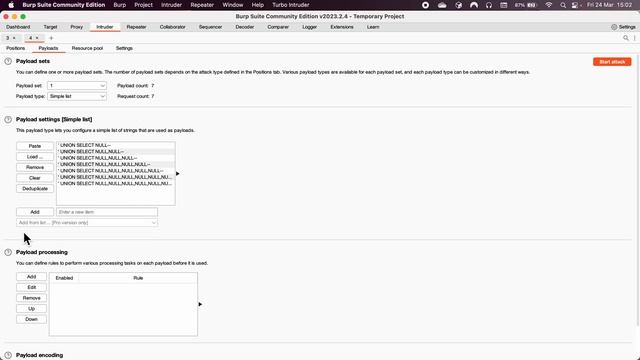
Task: Open macOS Spotlight search icon
Action: coord(563,5)
